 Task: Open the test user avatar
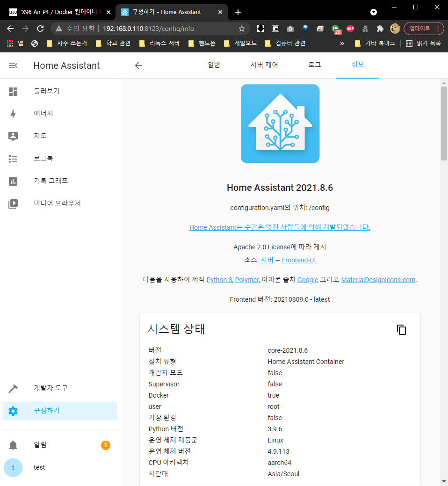point(13,468)
